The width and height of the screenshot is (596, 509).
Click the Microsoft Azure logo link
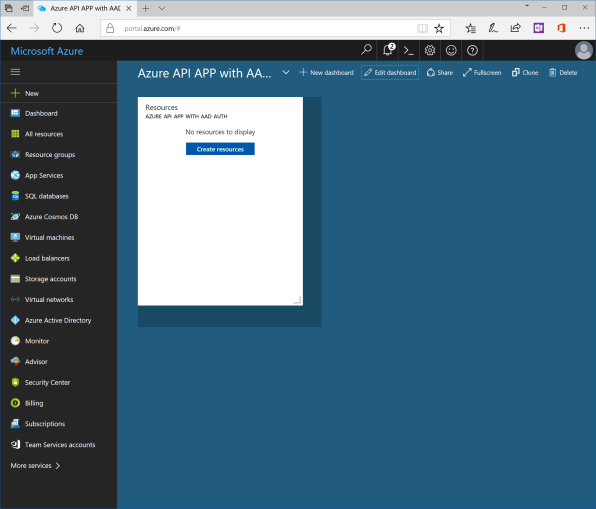(x=47, y=51)
